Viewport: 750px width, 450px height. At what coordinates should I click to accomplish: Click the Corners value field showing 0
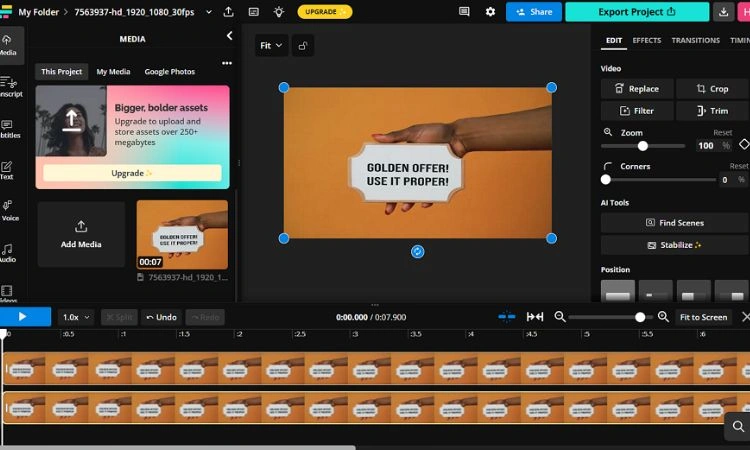tap(725, 180)
